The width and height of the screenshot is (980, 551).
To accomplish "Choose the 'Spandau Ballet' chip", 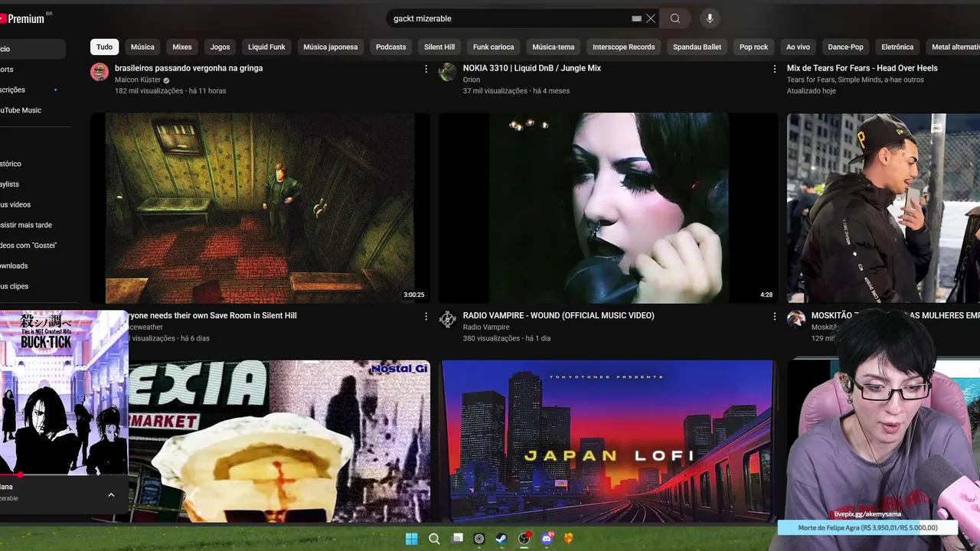I will pos(697,47).
